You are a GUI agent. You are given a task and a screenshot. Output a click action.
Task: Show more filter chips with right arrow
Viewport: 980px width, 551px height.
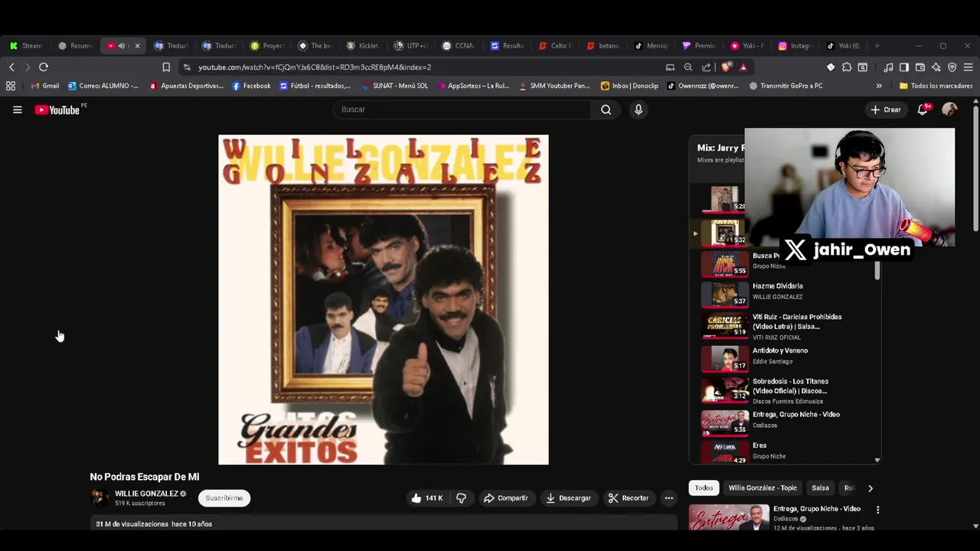coord(870,488)
